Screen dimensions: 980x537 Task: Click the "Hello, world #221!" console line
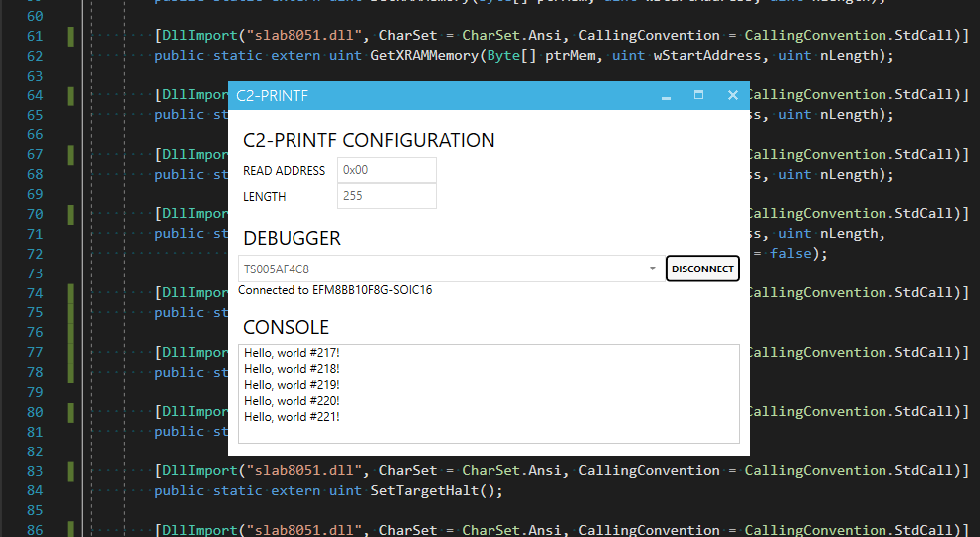pos(293,417)
